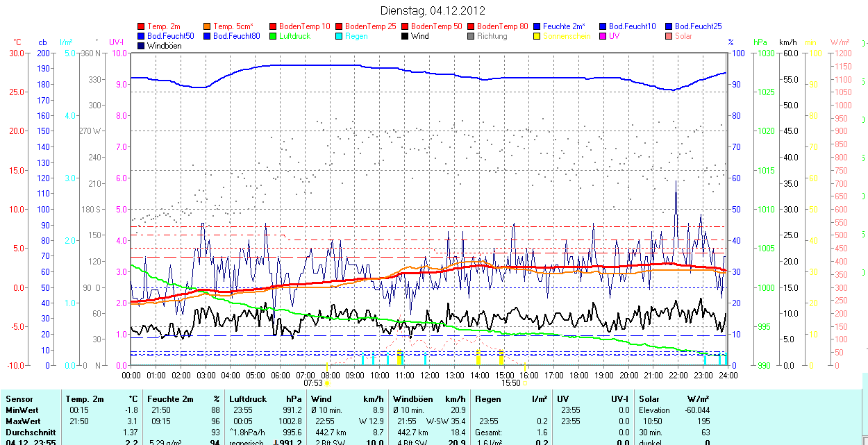Viewport: 868px width, 445px height.
Task: Click the cyan Regen legend square
Action: coord(340,36)
